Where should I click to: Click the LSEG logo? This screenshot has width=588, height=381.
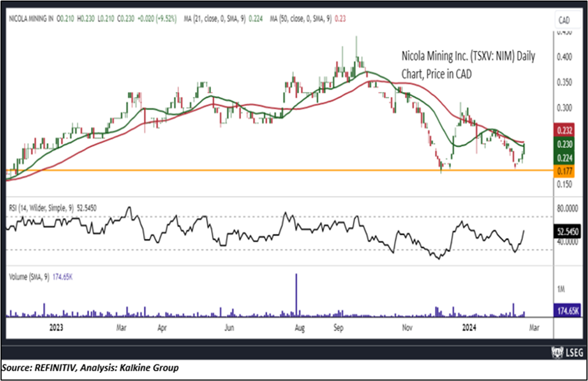tap(568, 353)
